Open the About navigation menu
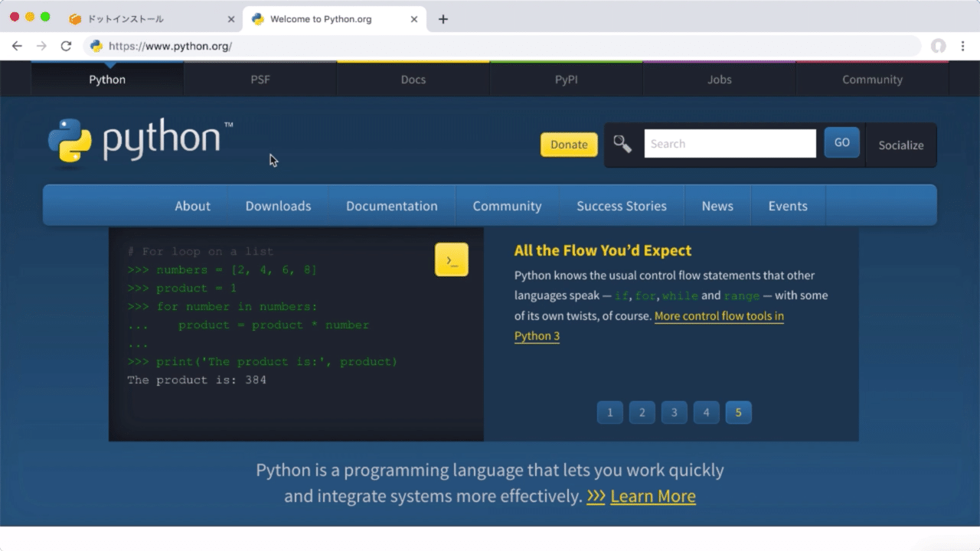Image resolution: width=980 pixels, height=551 pixels. tap(192, 206)
